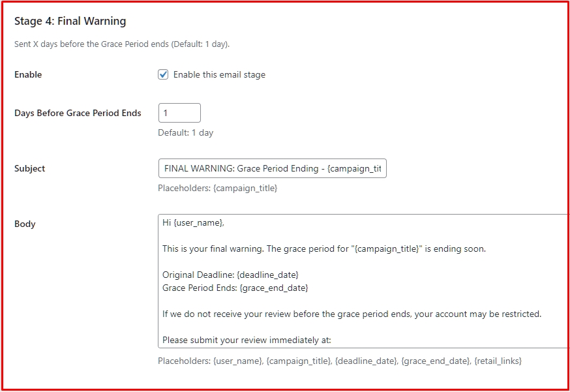Select the 'Stage 4: Final Warning' heading
Image resolution: width=570 pixels, height=392 pixels.
[x=70, y=22]
